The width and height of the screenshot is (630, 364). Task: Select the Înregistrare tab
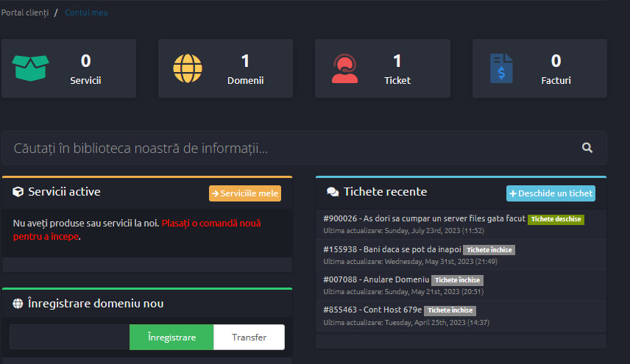[x=171, y=337]
